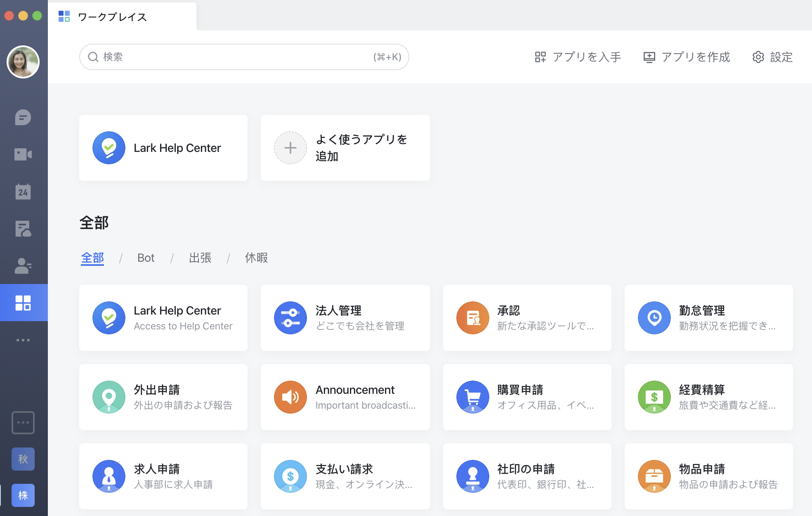
Task: Add a favorite app via the plus button
Action: tap(290, 148)
